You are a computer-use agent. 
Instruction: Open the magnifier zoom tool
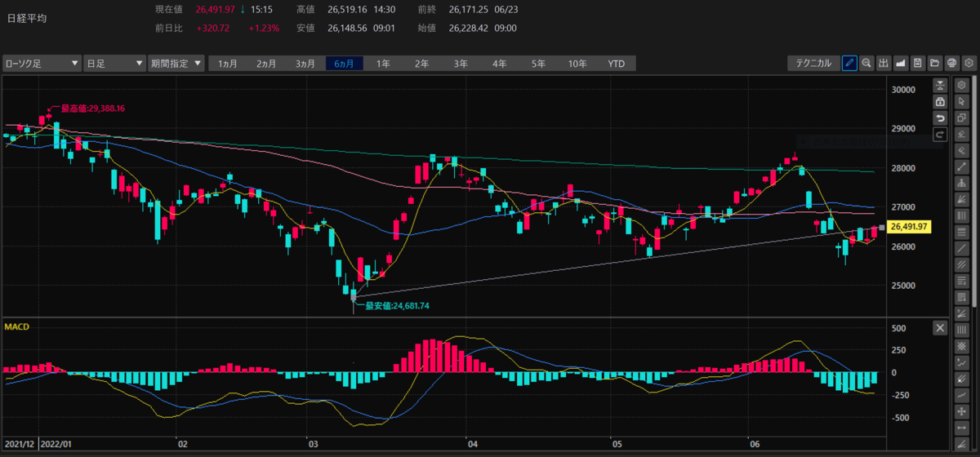tap(866, 63)
